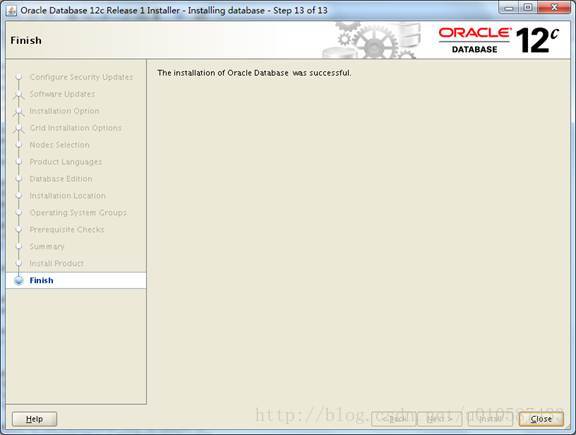Select Product Languages step
Screen dimensions: 576x435
(65, 162)
